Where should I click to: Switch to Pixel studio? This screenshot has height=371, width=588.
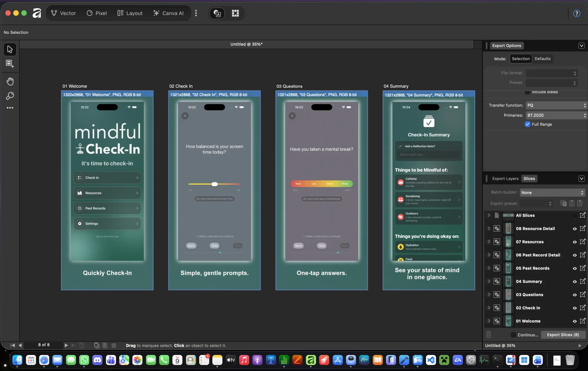click(97, 13)
